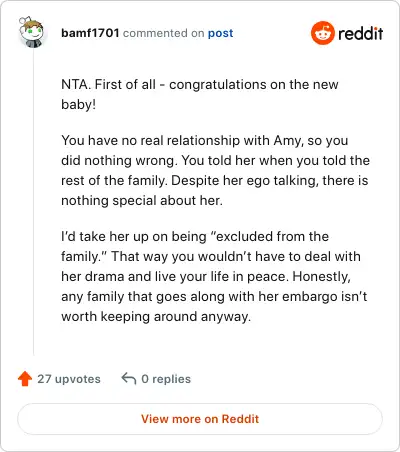Click the reddit wordmark text

tap(360, 33)
